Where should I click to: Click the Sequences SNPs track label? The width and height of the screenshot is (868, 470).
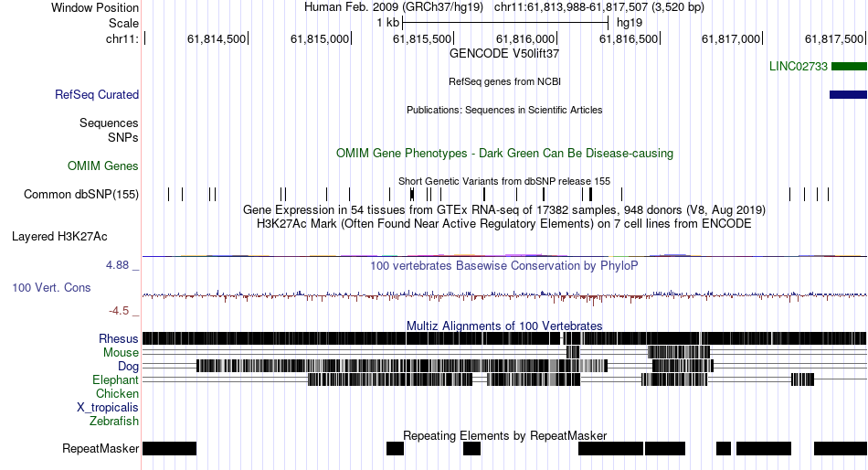pyautogui.click(x=109, y=130)
